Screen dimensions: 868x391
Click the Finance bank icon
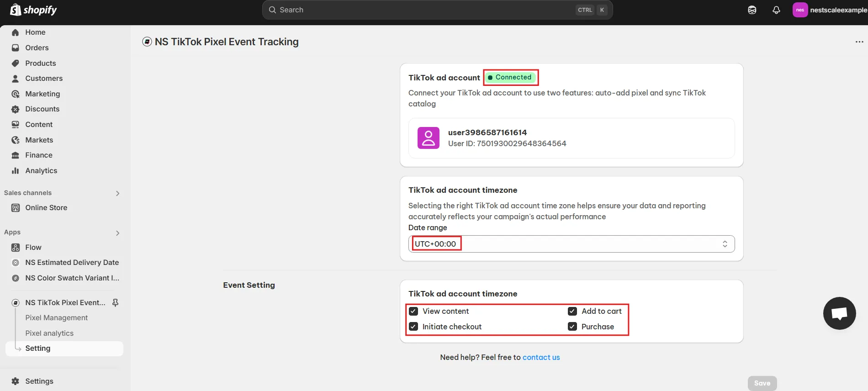click(16, 155)
